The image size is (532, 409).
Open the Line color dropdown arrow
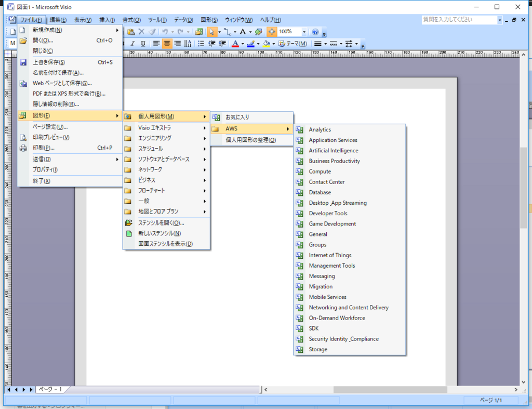258,44
